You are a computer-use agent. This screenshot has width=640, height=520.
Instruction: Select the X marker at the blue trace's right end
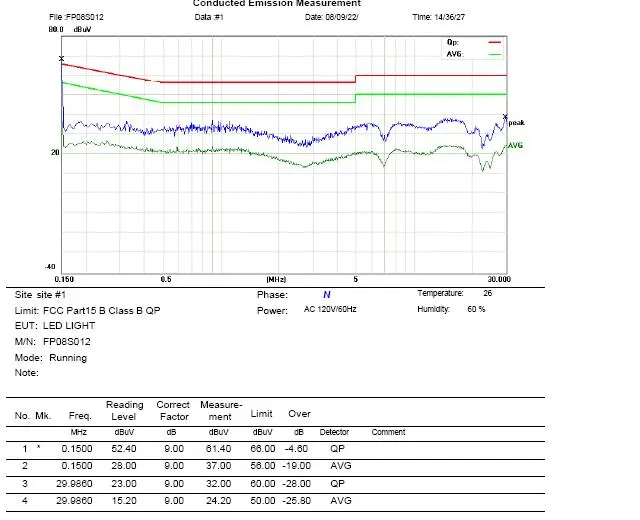pos(505,117)
